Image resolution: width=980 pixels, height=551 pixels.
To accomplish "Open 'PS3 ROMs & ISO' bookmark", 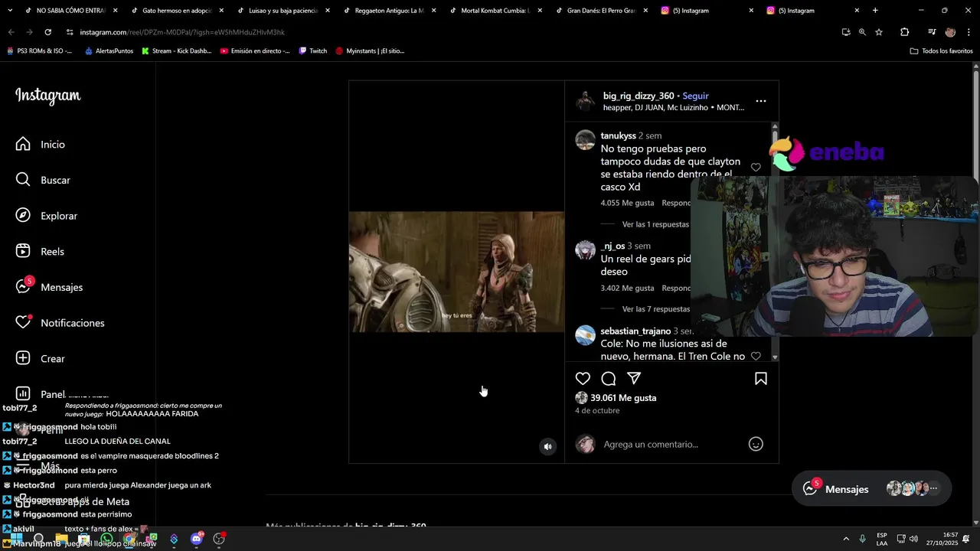I will (x=39, y=51).
